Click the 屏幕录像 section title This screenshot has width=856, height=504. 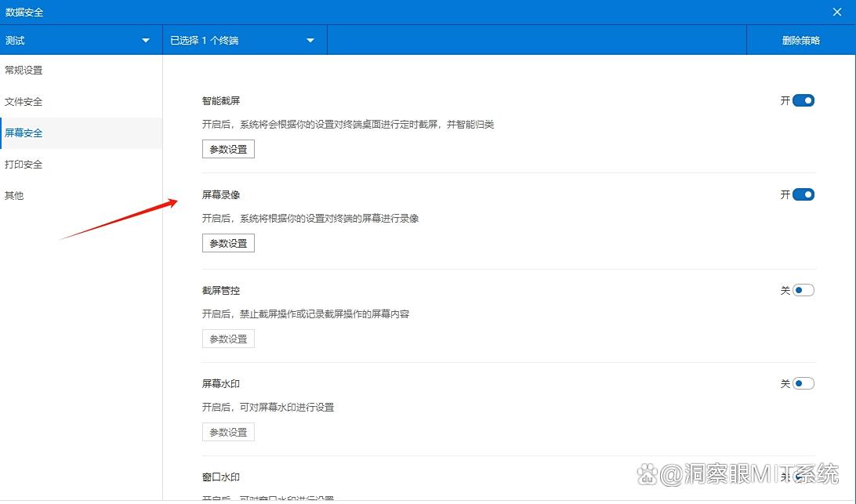point(221,194)
